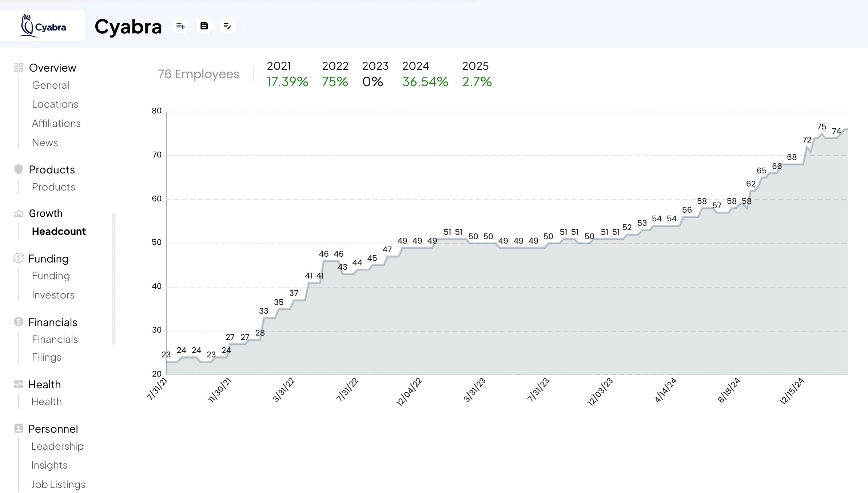Click the 7/31/21 x-axis date label
868x493 pixels.
[157, 389]
